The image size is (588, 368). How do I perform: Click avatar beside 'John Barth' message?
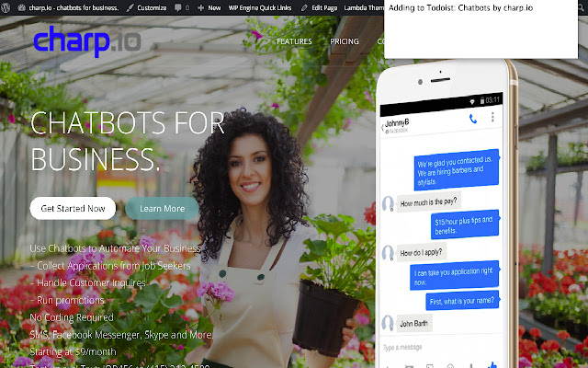388,323
